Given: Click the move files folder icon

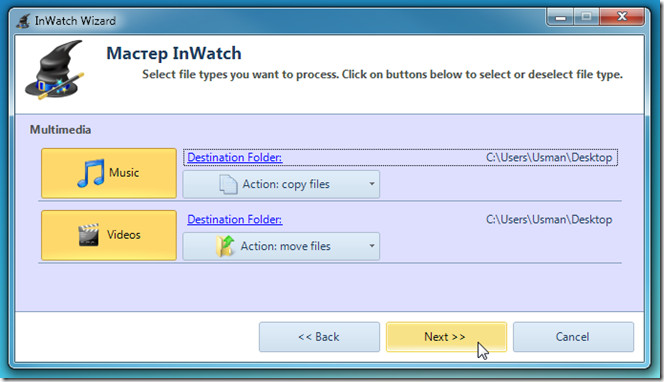Looking at the screenshot, I should tap(225, 246).
